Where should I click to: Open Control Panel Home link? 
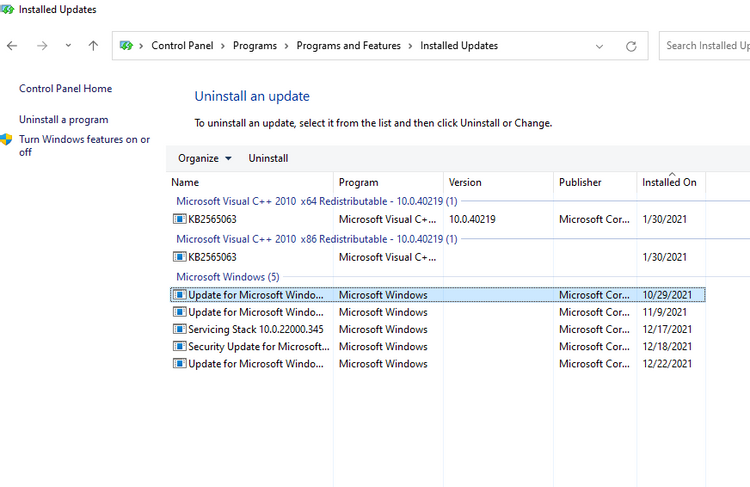66,89
